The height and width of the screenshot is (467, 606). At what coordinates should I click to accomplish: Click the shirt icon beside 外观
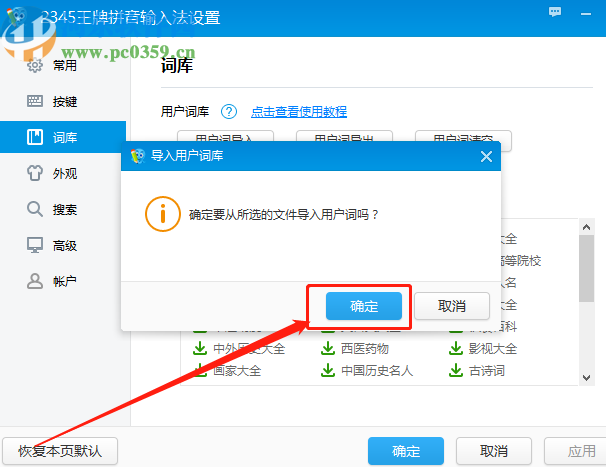[35, 173]
